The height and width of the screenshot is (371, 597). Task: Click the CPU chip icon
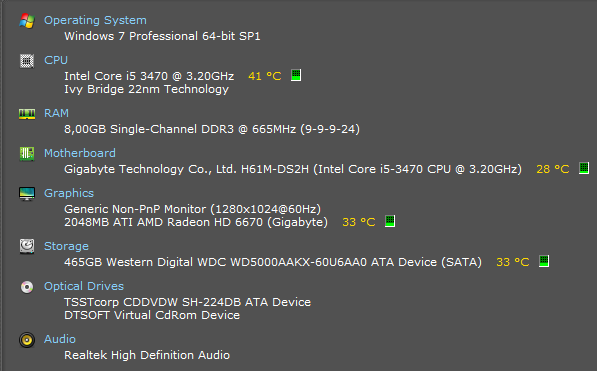[x=27, y=61]
